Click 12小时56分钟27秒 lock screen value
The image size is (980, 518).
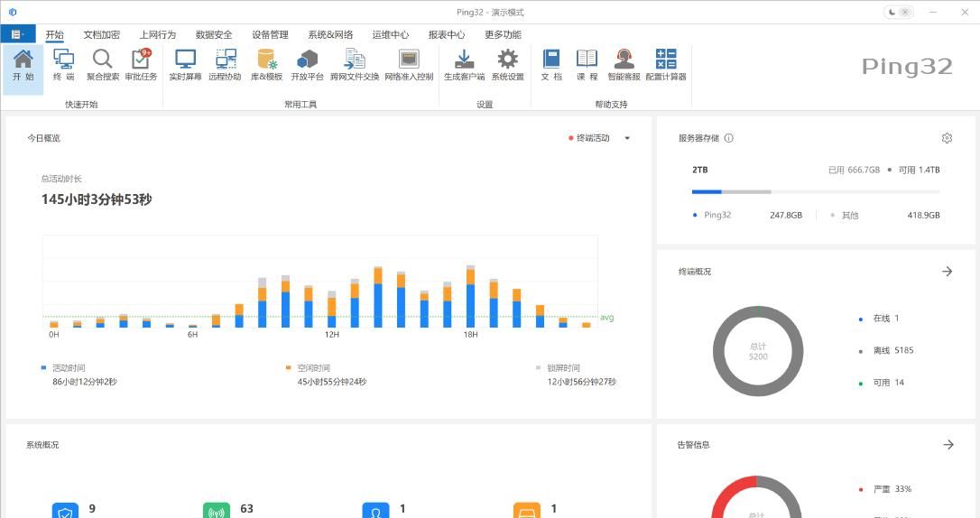pyautogui.click(x=582, y=382)
